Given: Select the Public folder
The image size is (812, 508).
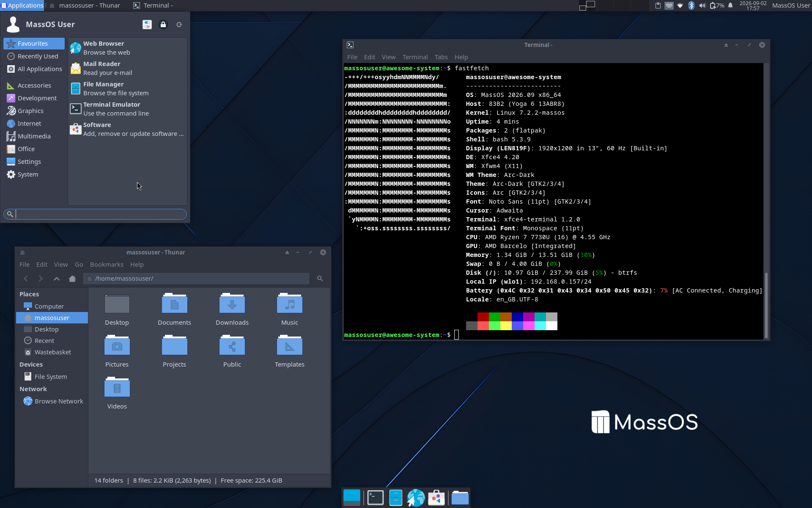Looking at the screenshot, I should click(x=232, y=346).
